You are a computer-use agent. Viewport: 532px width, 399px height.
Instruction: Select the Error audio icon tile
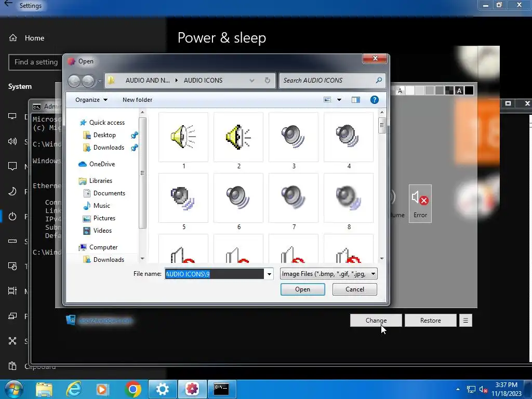[x=420, y=204]
